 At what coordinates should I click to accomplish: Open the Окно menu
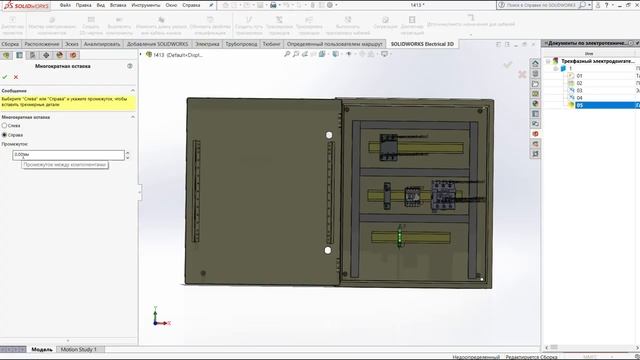point(171,5)
